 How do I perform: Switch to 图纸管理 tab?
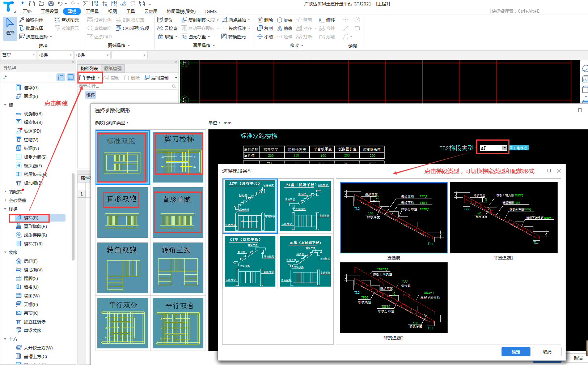click(x=113, y=68)
